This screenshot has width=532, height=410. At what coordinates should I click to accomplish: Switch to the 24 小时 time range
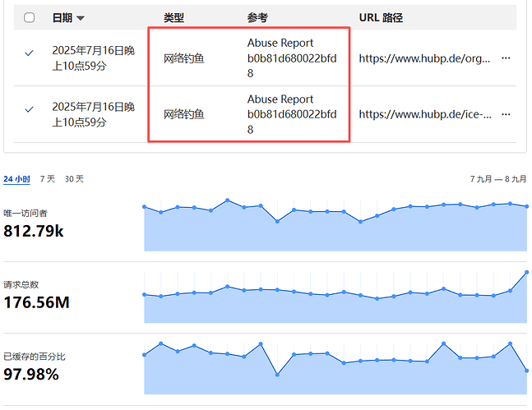pyautogui.click(x=16, y=179)
